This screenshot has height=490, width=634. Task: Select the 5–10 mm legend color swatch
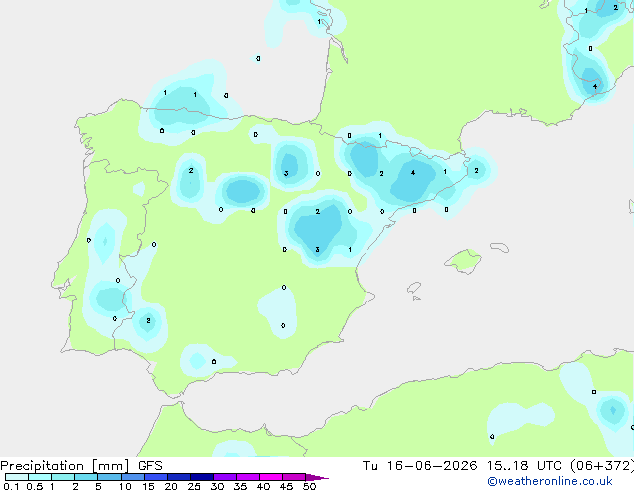[109, 477]
